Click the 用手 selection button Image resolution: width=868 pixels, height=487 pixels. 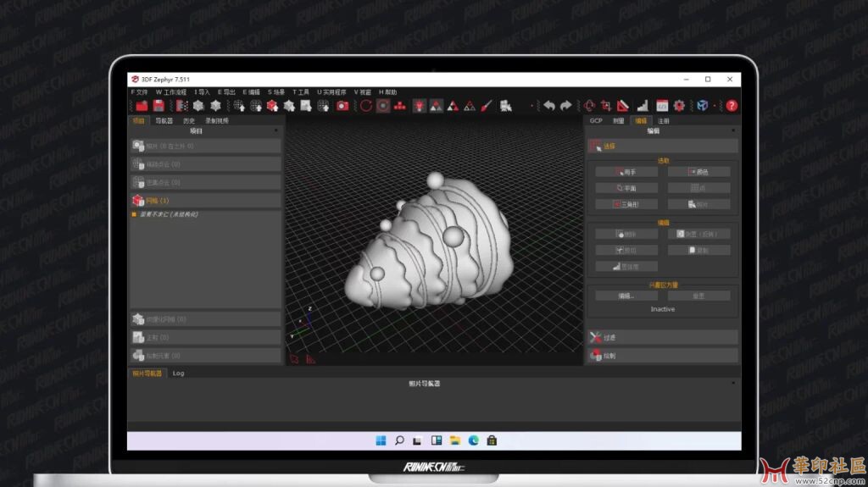pos(626,172)
